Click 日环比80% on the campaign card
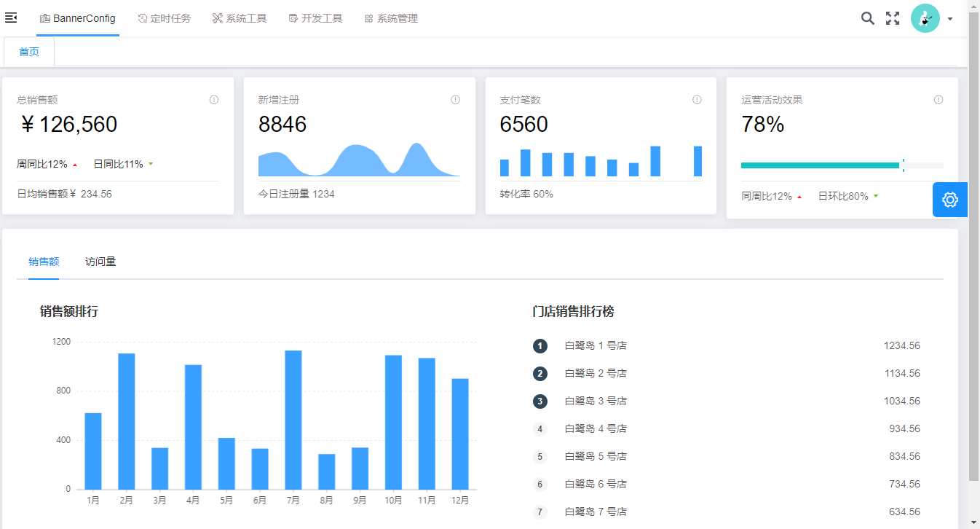Viewport: 980px width, 529px height. 843,197
